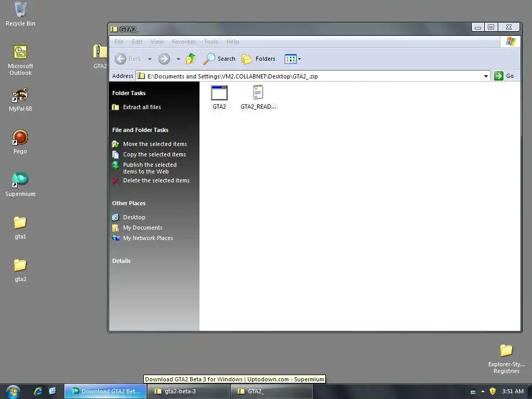Open the Favorites menu
This screenshot has height=399, width=532.
183,42
